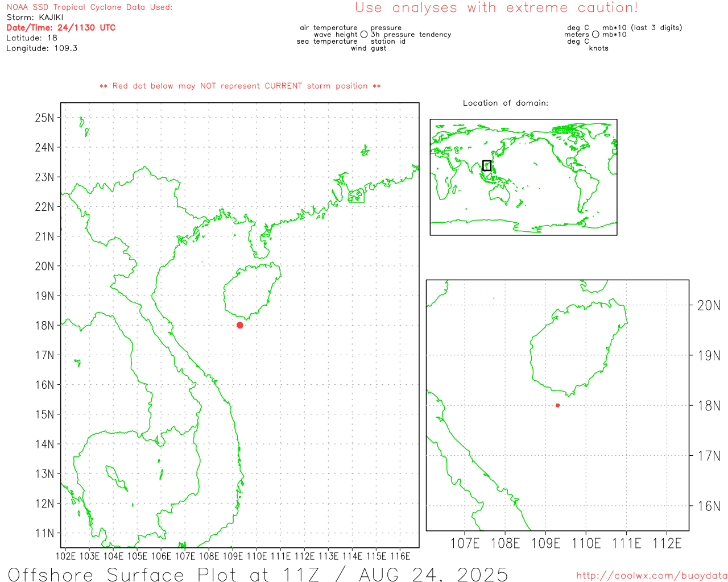This screenshot has height=582, width=728.
Task: Click '113E' longitude label on main map
Action: (x=328, y=556)
